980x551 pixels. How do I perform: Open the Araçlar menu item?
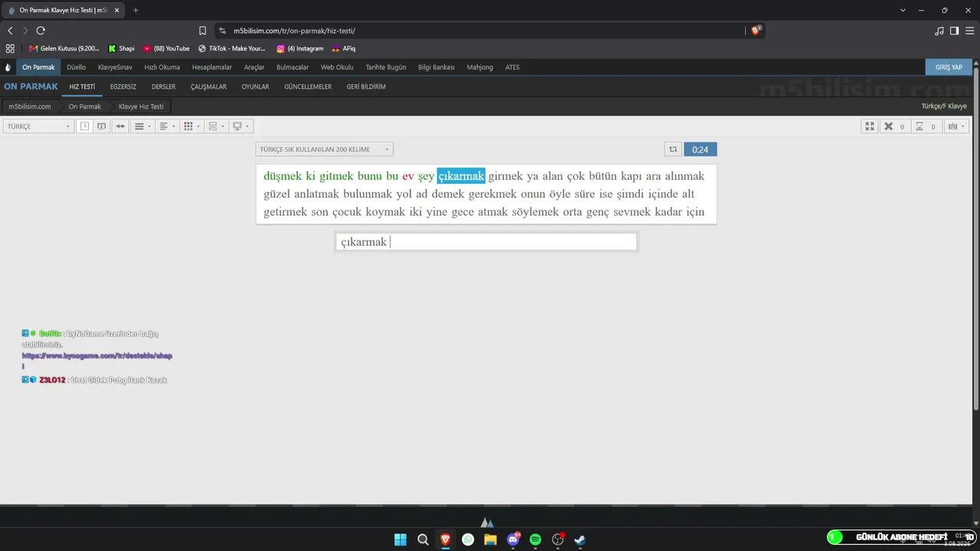click(x=254, y=67)
